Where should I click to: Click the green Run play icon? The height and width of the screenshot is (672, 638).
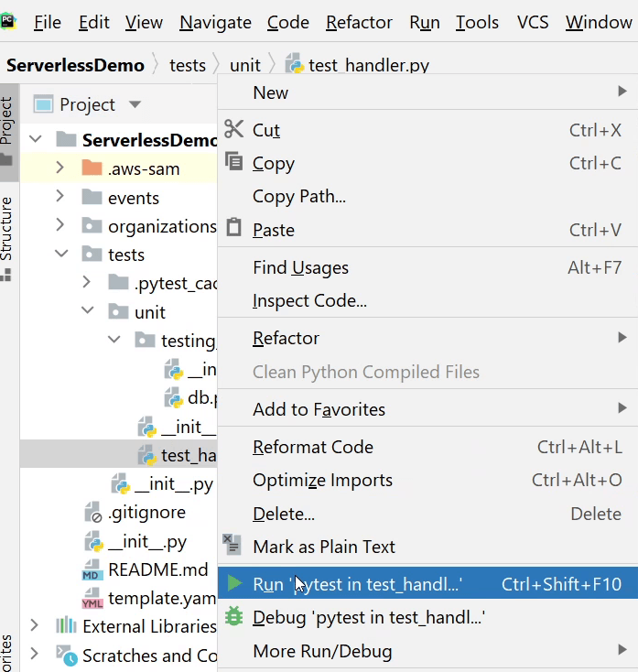(x=234, y=583)
